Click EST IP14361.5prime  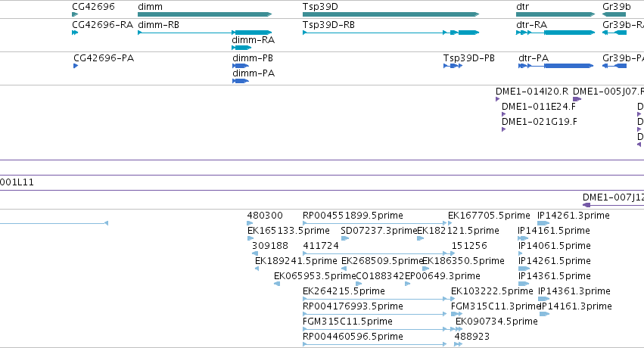(x=555, y=276)
